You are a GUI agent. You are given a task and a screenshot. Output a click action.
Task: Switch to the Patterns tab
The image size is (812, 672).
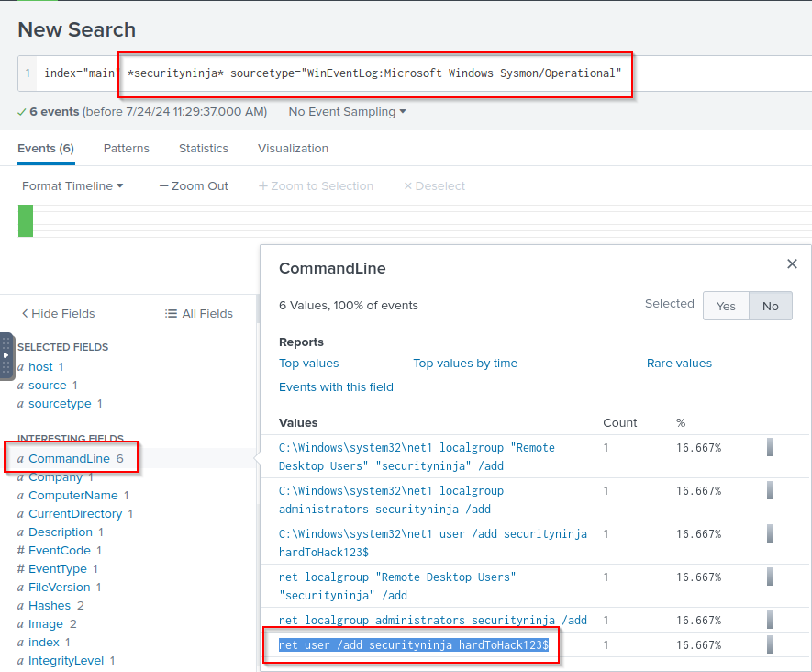coord(126,149)
